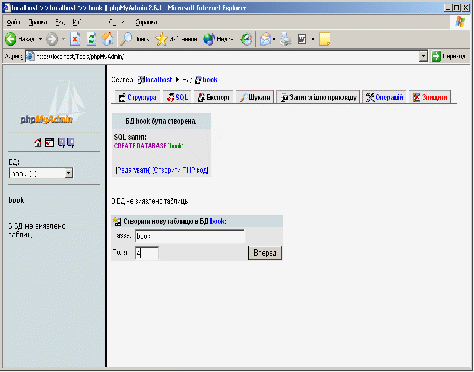Refresh the page using the green arrows icon
Viewport: 474px width, 372px height.
click(x=91, y=39)
